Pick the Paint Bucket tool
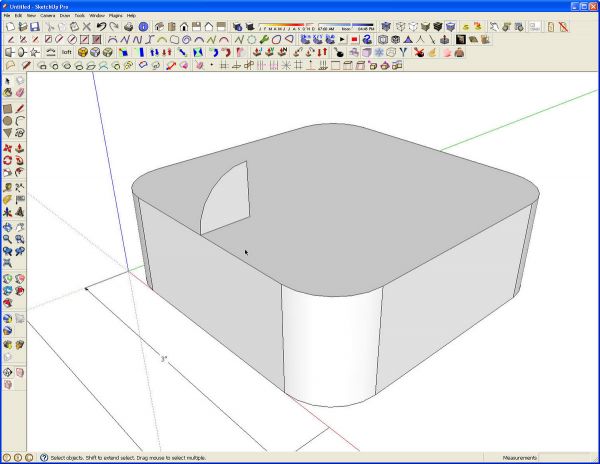Image resolution: width=600 pixels, height=464 pixels. [x=8, y=92]
